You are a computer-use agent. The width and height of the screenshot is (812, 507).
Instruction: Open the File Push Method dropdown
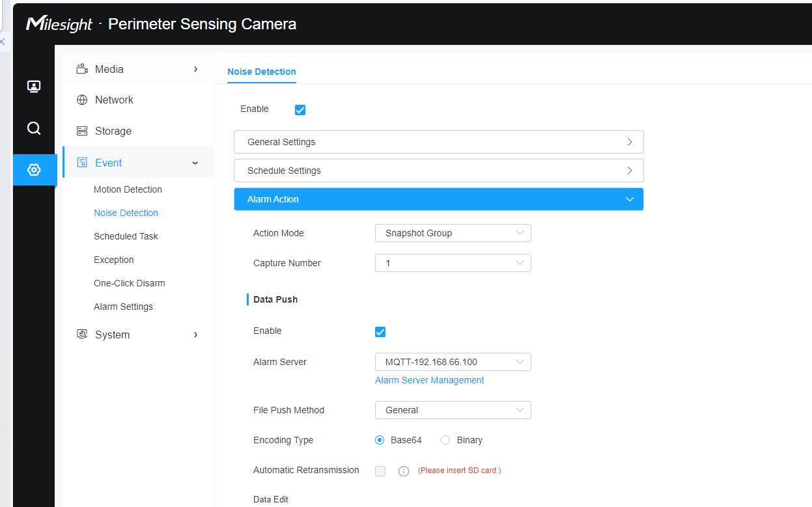tap(453, 410)
